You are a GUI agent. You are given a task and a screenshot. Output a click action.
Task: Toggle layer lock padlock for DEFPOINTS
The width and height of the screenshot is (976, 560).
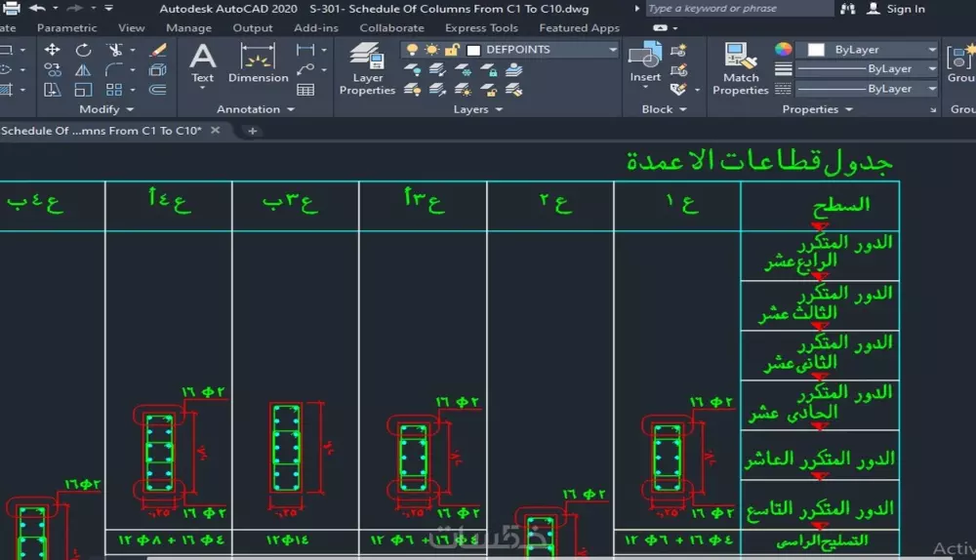click(x=453, y=49)
